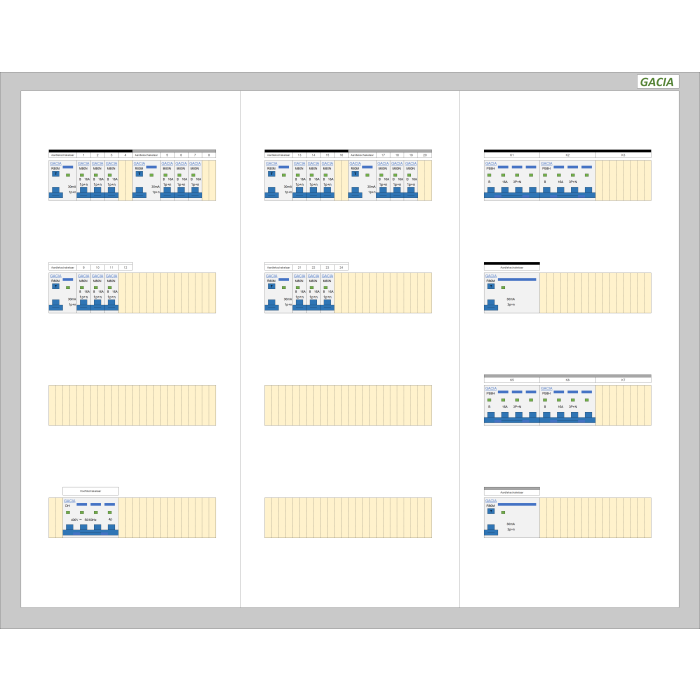Click circuit number label 24

(341, 268)
